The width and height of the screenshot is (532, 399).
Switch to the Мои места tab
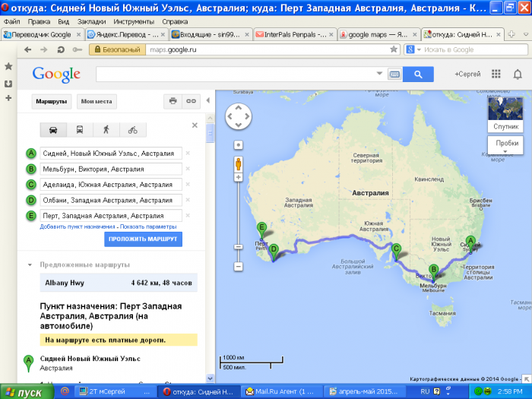(x=97, y=101)
